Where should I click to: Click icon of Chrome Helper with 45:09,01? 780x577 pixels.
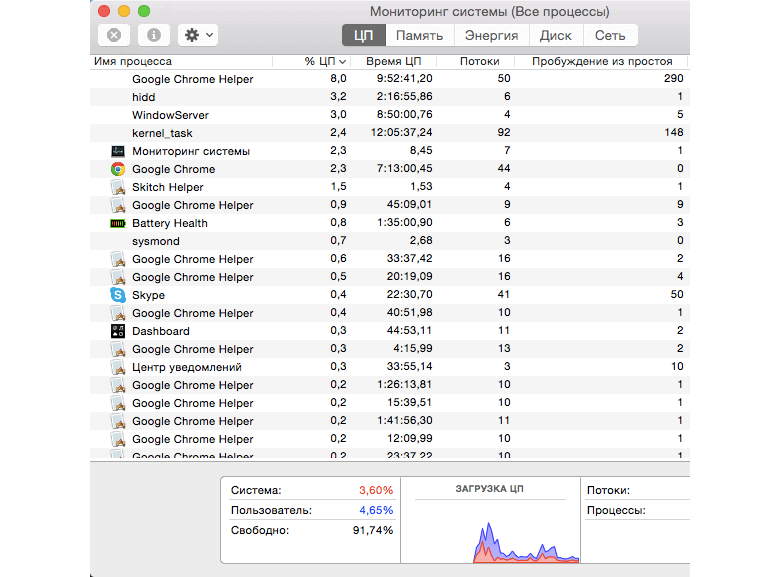(x=118, y=205)
